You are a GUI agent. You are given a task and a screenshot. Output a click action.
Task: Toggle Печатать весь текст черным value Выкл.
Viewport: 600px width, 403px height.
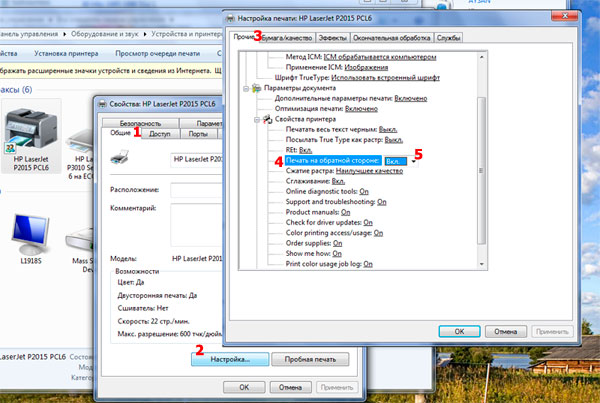click(388, 130)
